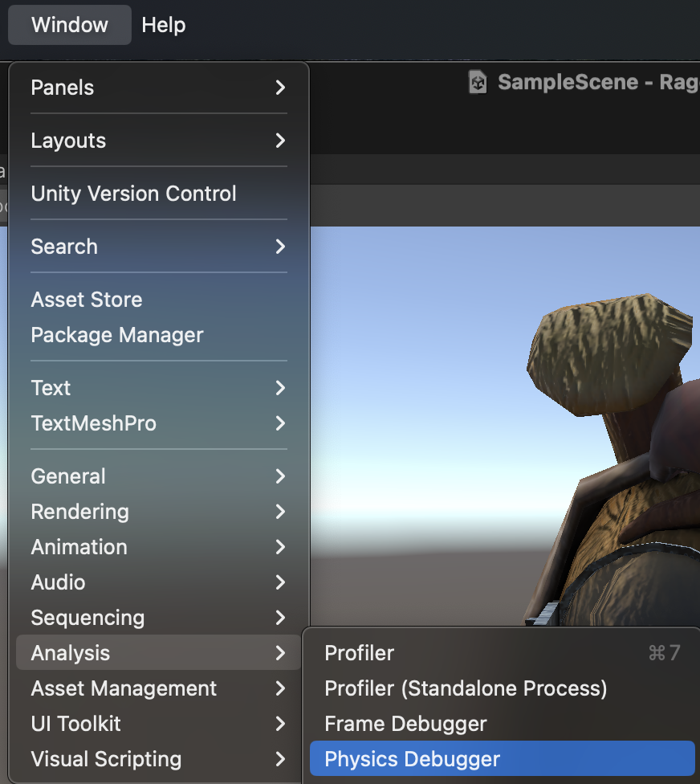
Task: Choose Profiler from the Analysis submenu
Action: tap(503, 653)
